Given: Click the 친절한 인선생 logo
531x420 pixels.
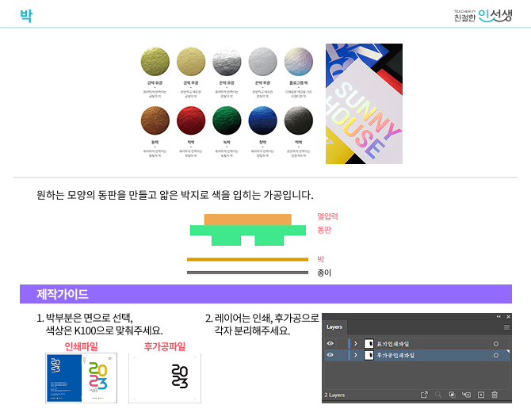Looking at the screenshot, I should (483, 15).
